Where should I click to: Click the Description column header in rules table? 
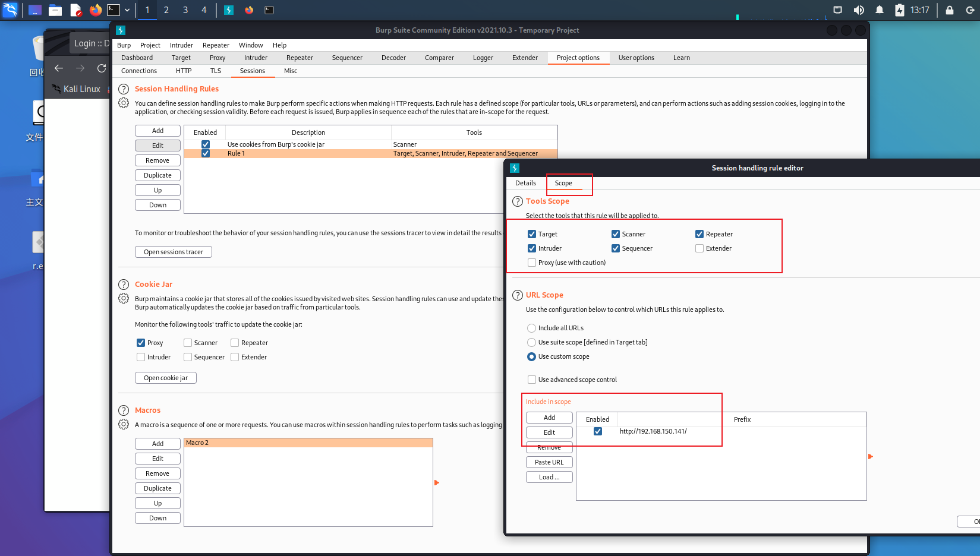click(308, 132)
